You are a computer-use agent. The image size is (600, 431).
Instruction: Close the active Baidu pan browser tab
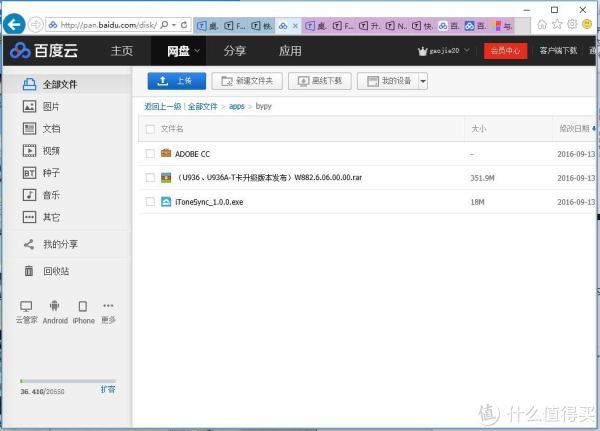(x=295, y=26)
